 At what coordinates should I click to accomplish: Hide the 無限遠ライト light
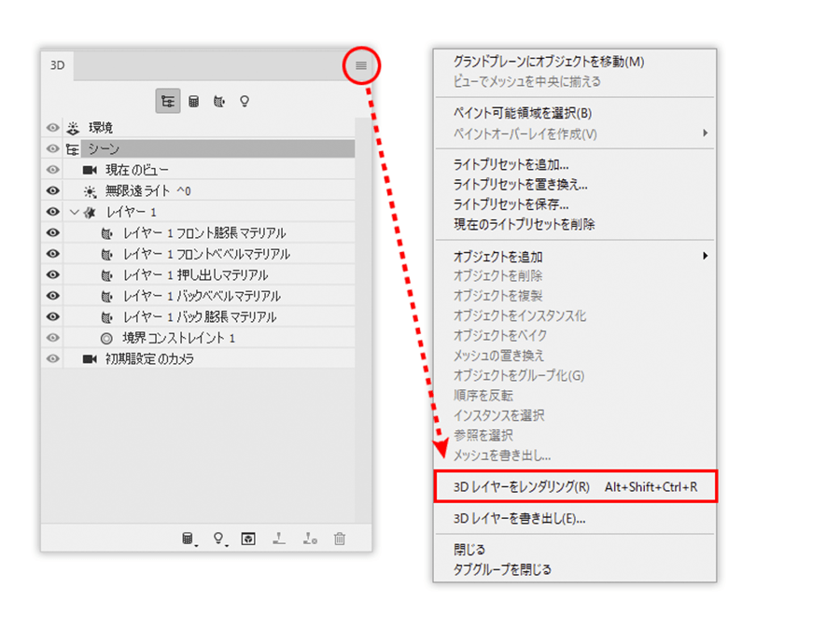click(52, 190)
